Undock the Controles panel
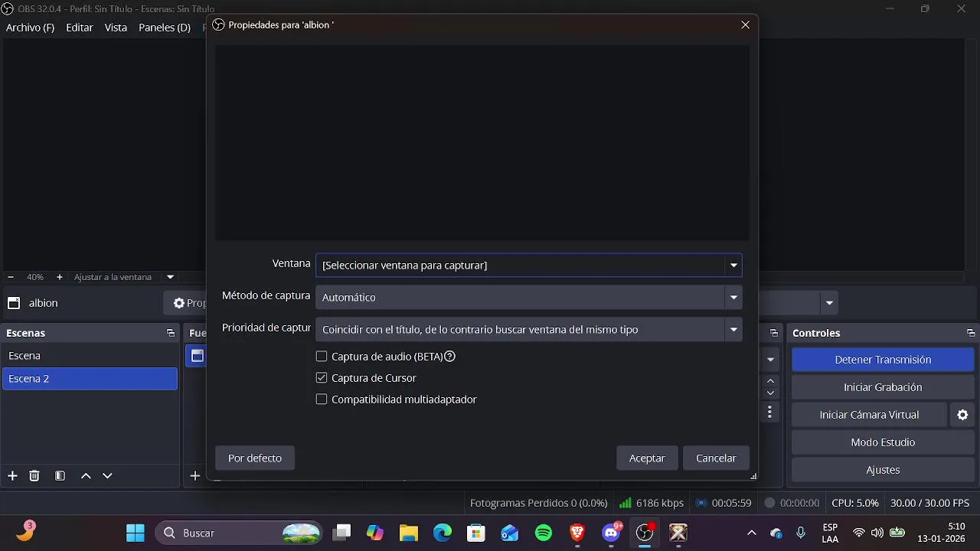 pos(970,333)
